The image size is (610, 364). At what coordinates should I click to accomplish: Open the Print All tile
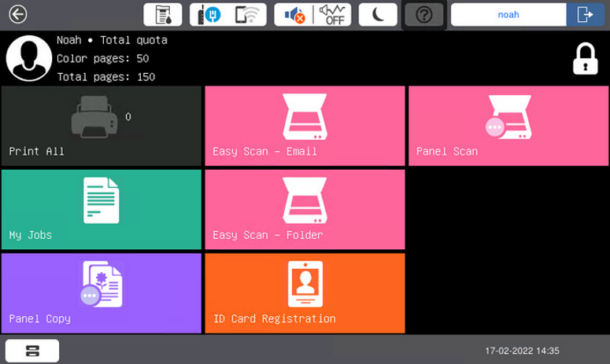102,126
